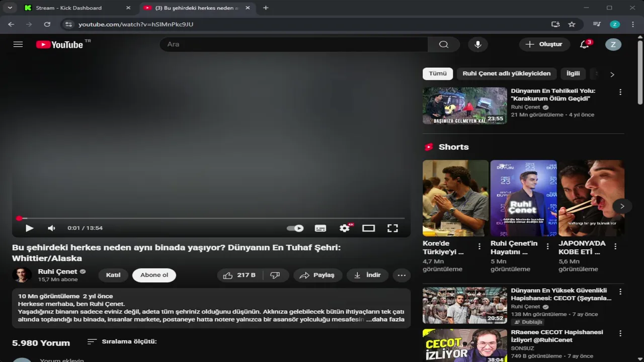
Task: Open options for RRaenee CECOT video
Action: click(620, 333)
